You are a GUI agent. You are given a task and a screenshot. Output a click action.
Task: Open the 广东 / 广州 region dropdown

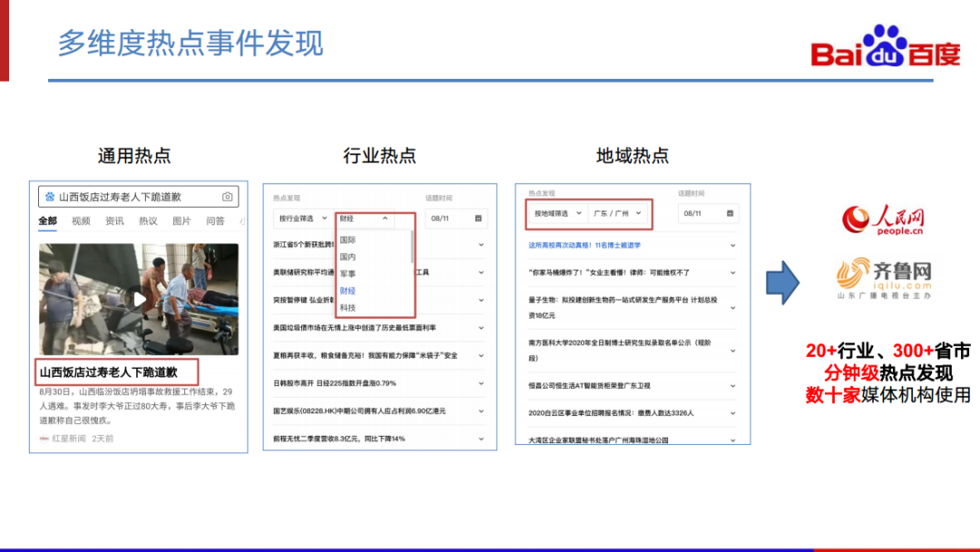point(618,213)
